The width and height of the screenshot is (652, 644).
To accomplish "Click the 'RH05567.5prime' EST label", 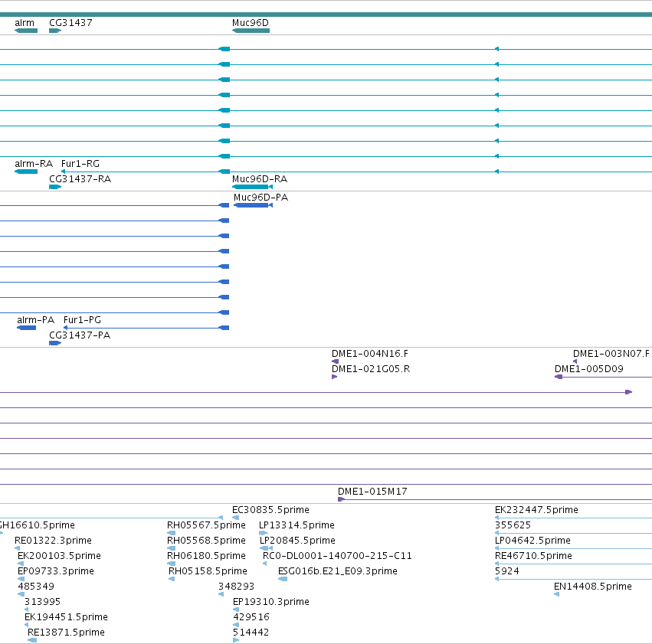I will [206, 525].
